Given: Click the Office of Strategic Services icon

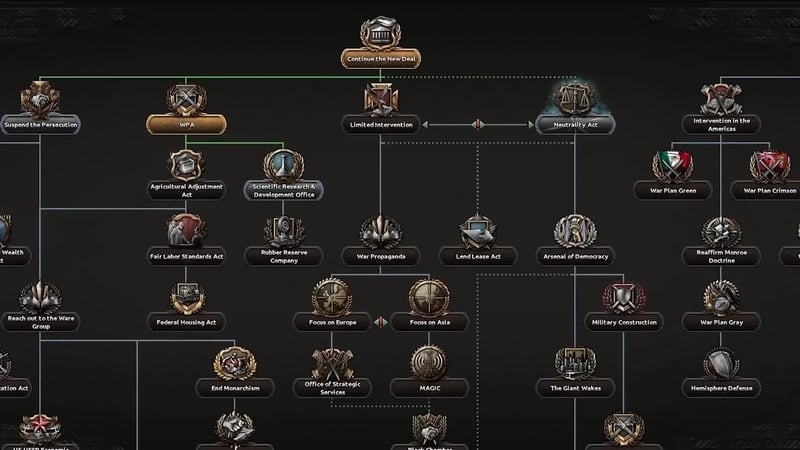Looking at the screenshot, I should [x=332, y=363].
